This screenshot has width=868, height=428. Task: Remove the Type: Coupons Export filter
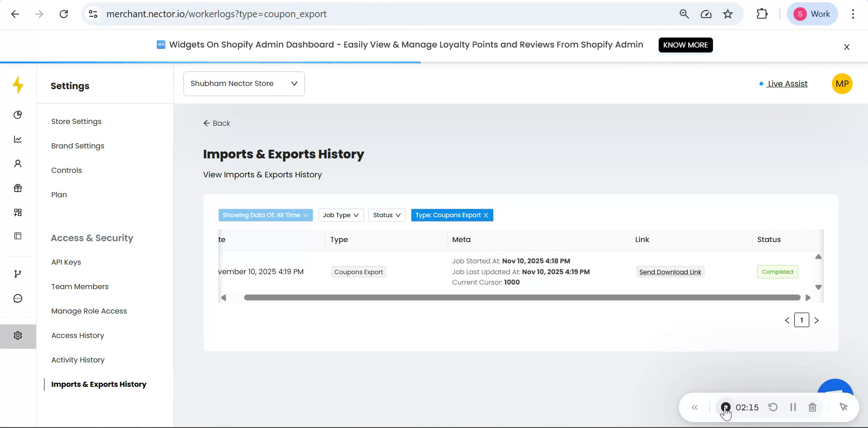[486, 215]
